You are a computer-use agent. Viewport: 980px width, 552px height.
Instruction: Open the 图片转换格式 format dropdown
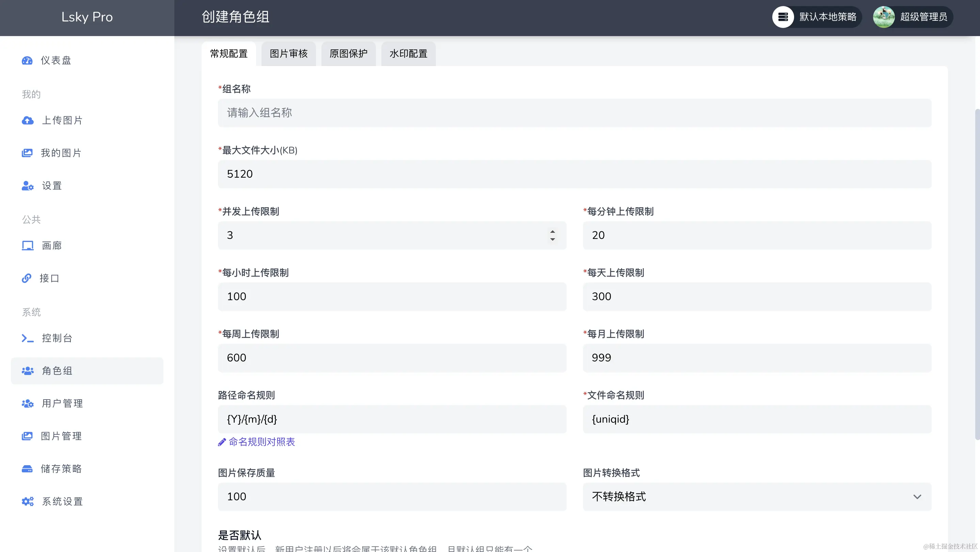point(756,497)
